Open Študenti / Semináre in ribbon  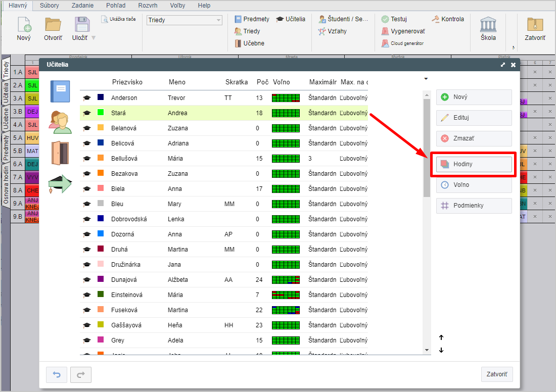tap(343, 19)
